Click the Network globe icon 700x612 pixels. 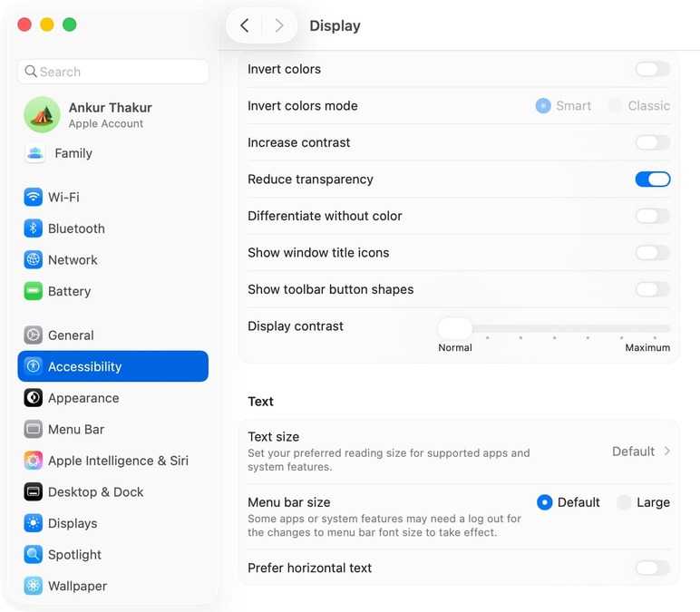(34, 260)
